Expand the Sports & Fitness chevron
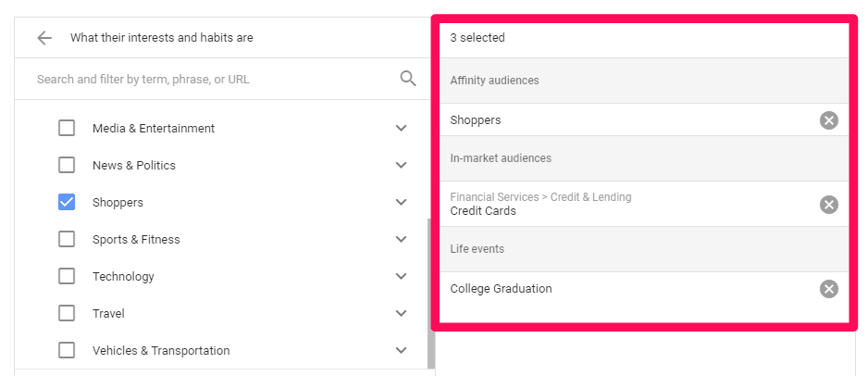Image resolution: width=868 pixels, height=376 pixels. (x=402, y=239)
